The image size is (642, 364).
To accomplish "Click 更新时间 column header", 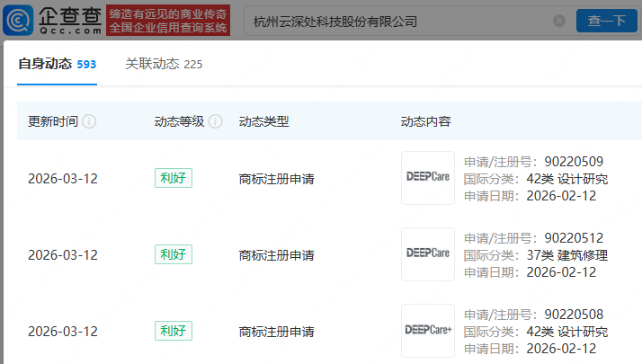I will (x=53, y=121).
